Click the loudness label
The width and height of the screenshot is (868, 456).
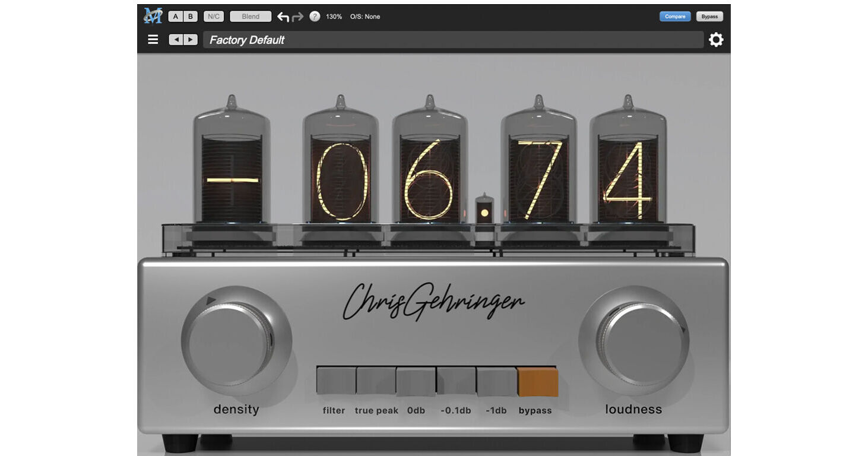[633, 410]
